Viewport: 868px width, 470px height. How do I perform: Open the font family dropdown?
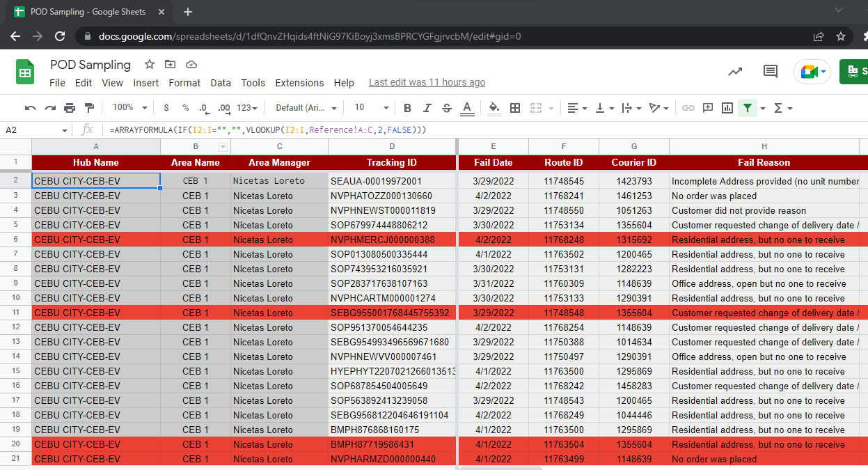(306, 108)
